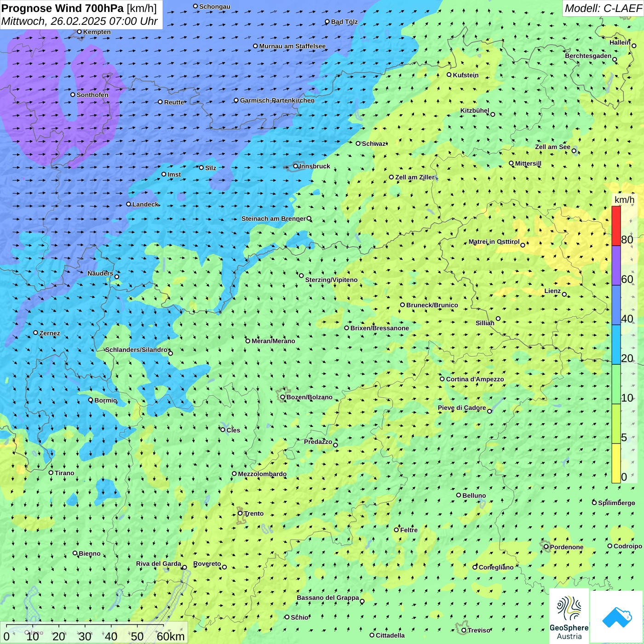644x644 pixels.
Task: Click the Predazzo label
Action: [x=318, y=442]
